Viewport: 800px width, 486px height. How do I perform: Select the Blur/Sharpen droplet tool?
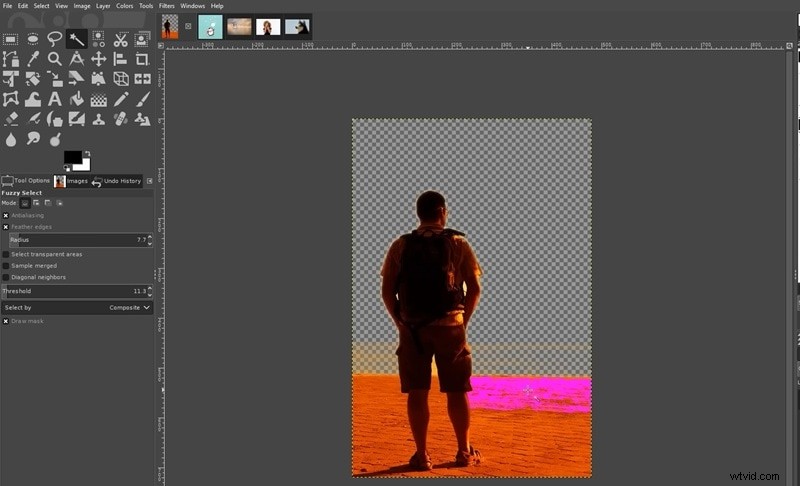[11, 139]
